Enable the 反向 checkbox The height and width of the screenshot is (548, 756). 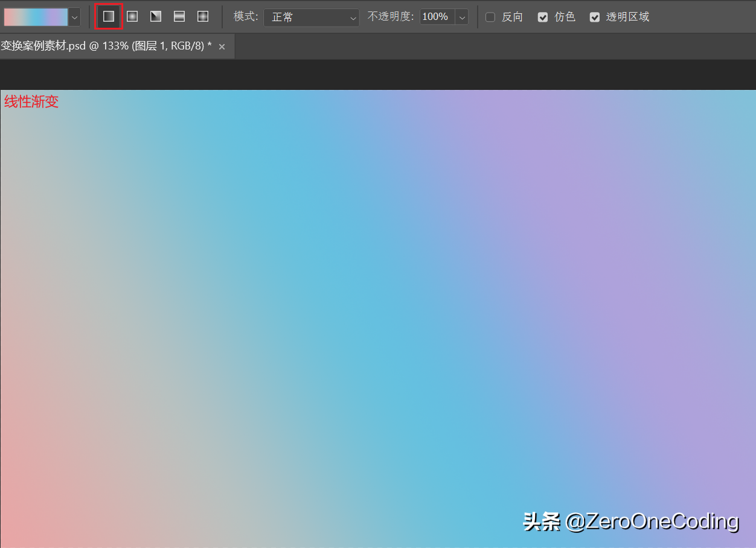pyautogui.click(x=490, y=18)
